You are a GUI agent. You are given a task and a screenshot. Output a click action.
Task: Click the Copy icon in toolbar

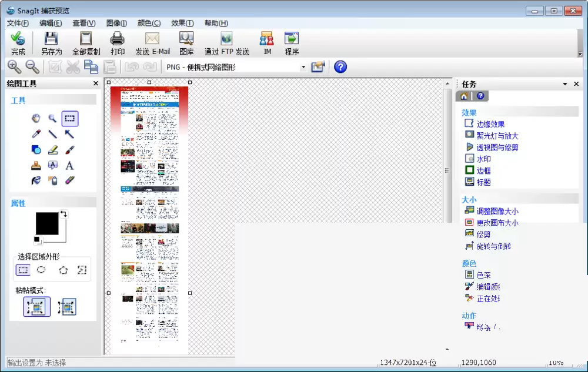point(91,67)
